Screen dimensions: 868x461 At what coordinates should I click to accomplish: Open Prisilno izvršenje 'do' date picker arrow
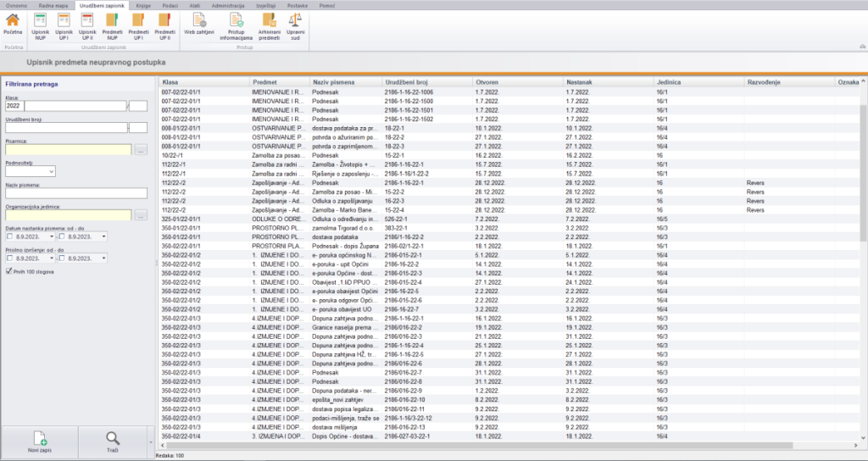point(104,258)
